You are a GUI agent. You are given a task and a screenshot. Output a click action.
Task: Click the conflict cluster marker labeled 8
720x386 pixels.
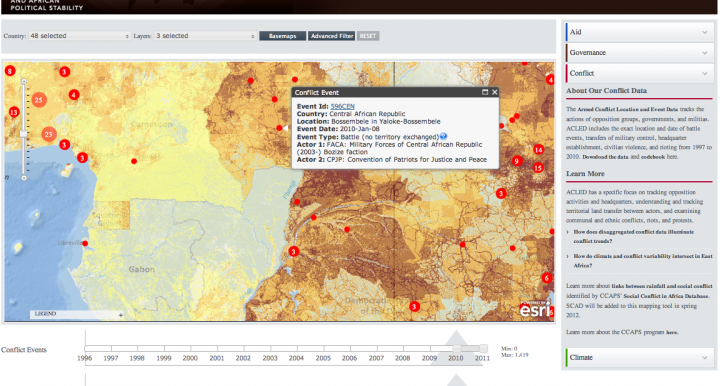point(10,71)
